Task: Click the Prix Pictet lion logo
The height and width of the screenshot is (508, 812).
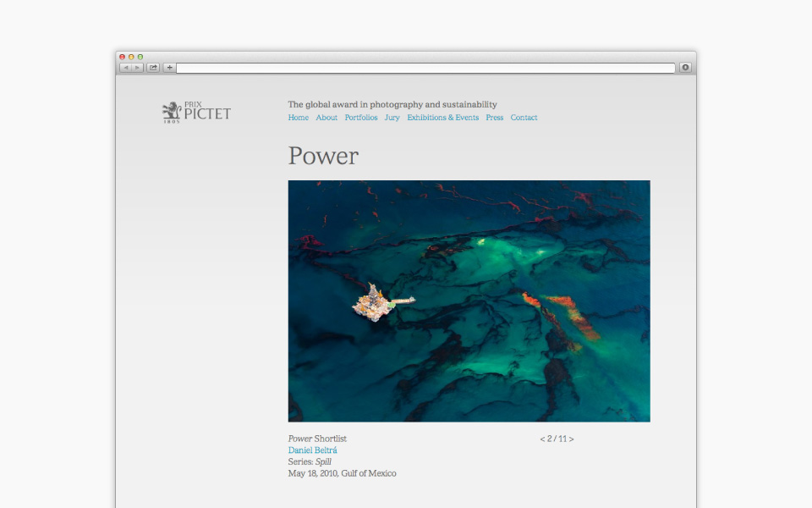Action: click(172, 109)
